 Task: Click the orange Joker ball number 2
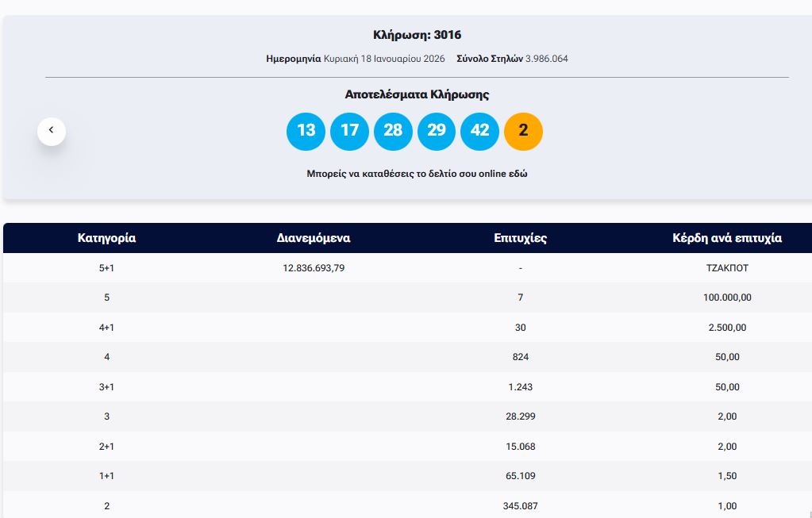click(523, 131)
